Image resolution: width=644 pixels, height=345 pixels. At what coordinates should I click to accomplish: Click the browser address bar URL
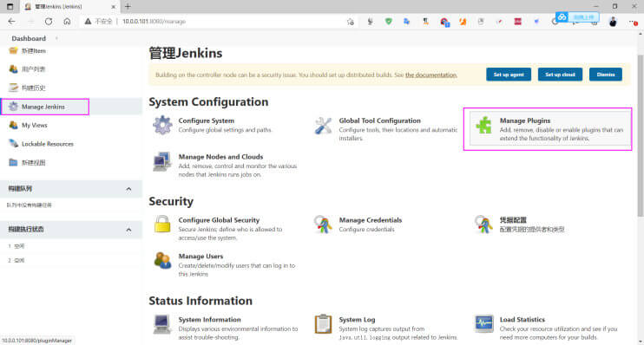[x=154, y=22]
